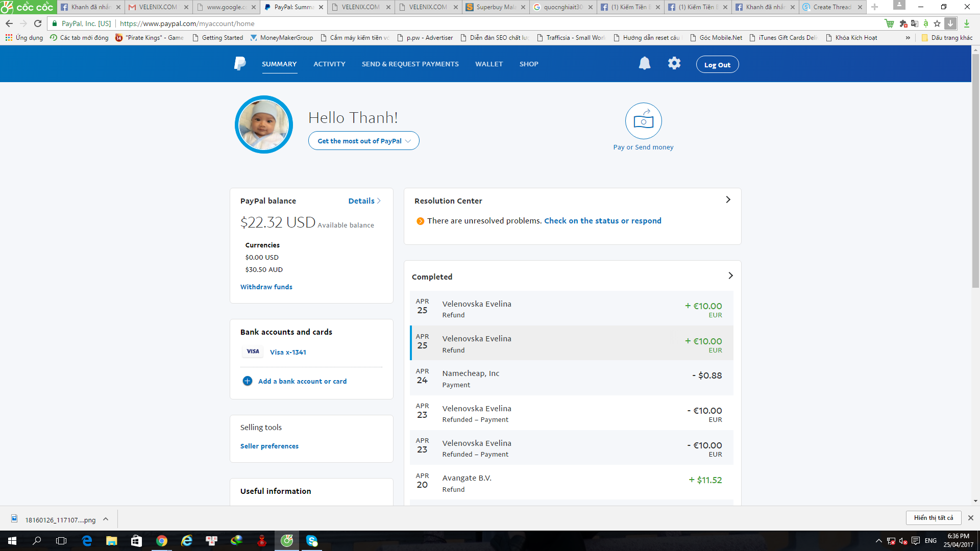Click the Log Out button

pyautogui.click(x=717, y=65)
